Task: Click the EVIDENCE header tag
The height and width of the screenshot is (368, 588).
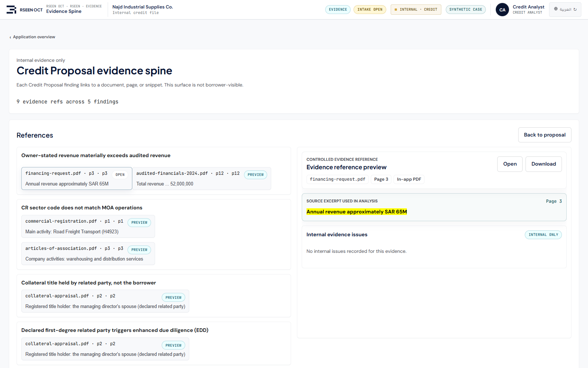Action: pyautogui.click(x=338, y=10)
